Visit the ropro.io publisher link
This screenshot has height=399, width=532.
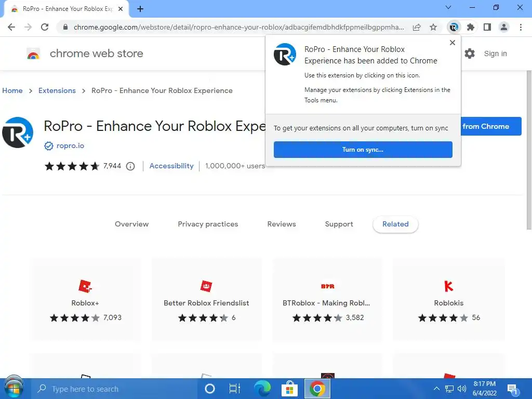point(70,145)
